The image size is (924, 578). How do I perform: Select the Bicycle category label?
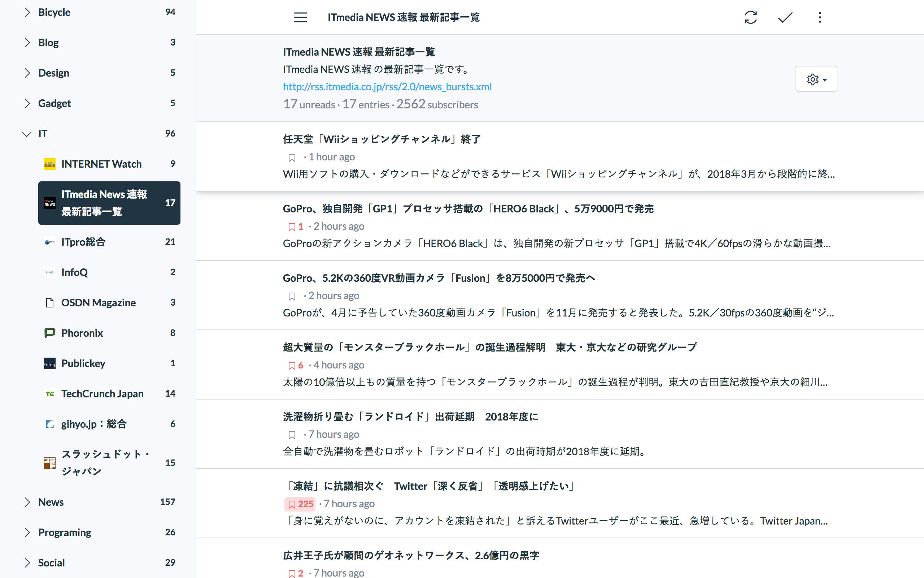pos(54,12)
